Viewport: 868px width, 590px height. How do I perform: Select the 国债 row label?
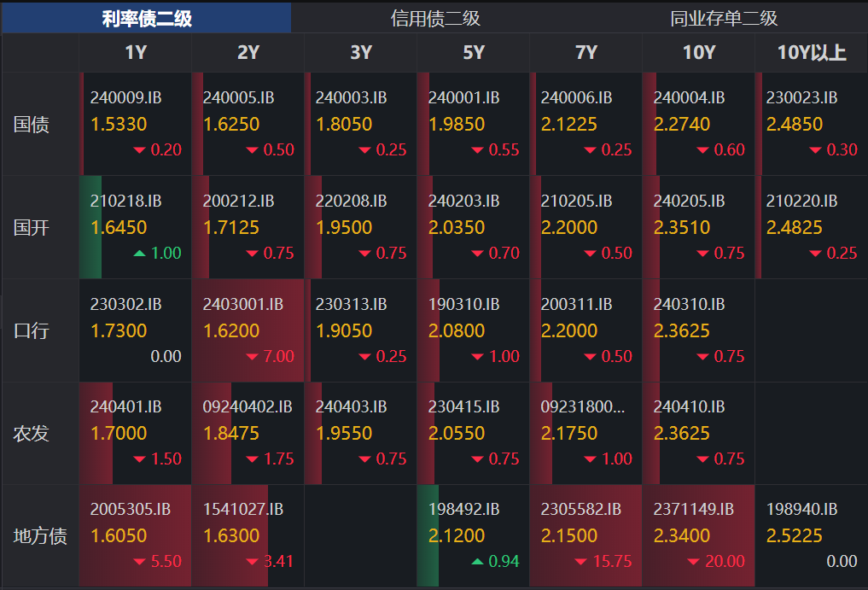click(x=32, y=125)
